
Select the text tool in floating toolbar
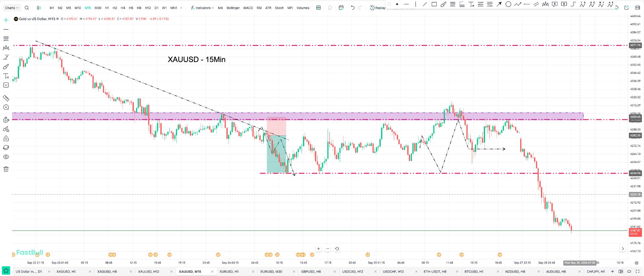coord(471,4)
